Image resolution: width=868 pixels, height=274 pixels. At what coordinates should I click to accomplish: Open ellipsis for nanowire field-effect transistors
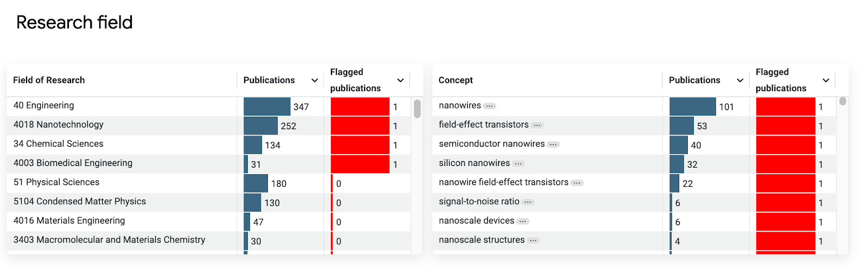[x=577, y=183]
